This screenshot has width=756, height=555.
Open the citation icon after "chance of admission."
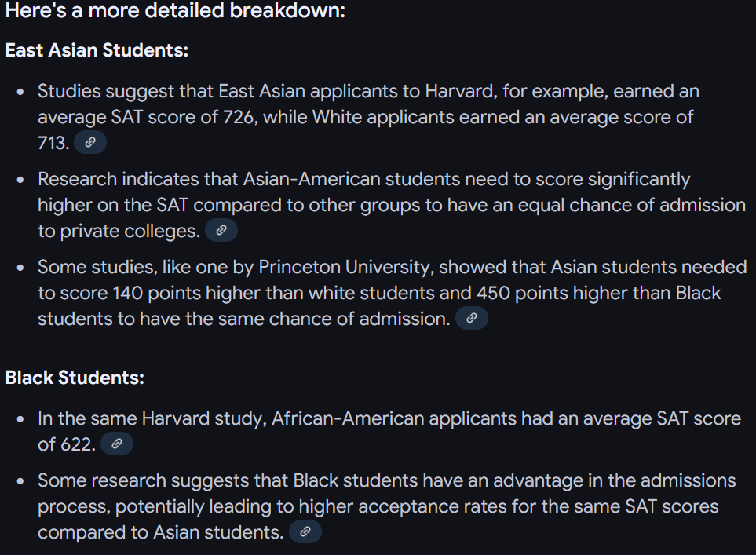[472, 318]
